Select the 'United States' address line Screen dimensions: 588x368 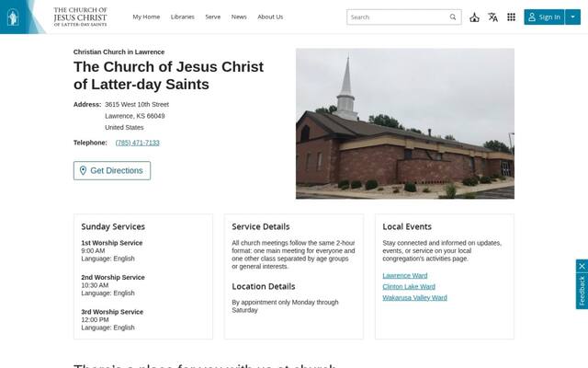click(x=124, y=128)
